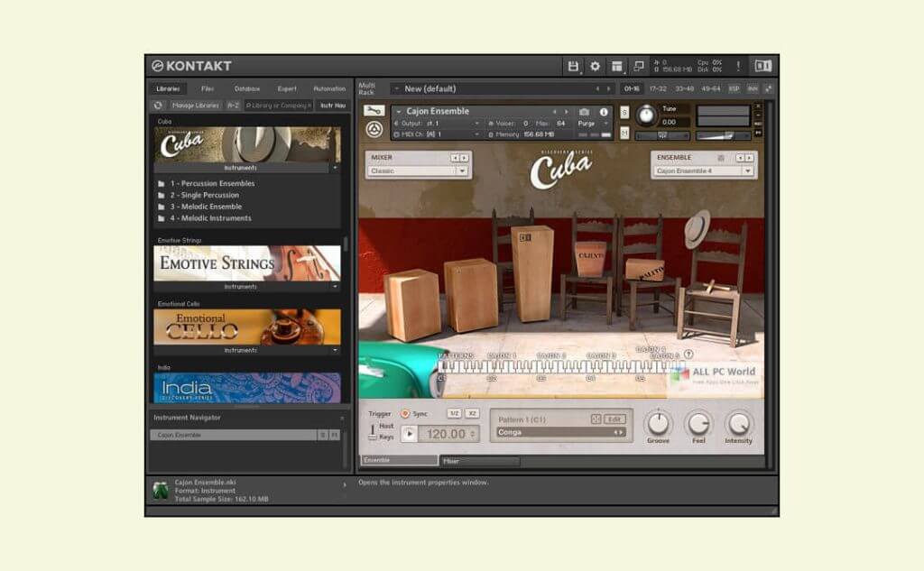Open Emotive Strings library options arrow
The height and width of the screenshot is (571, 924).
pyautogui.click(x=335, y=286)
